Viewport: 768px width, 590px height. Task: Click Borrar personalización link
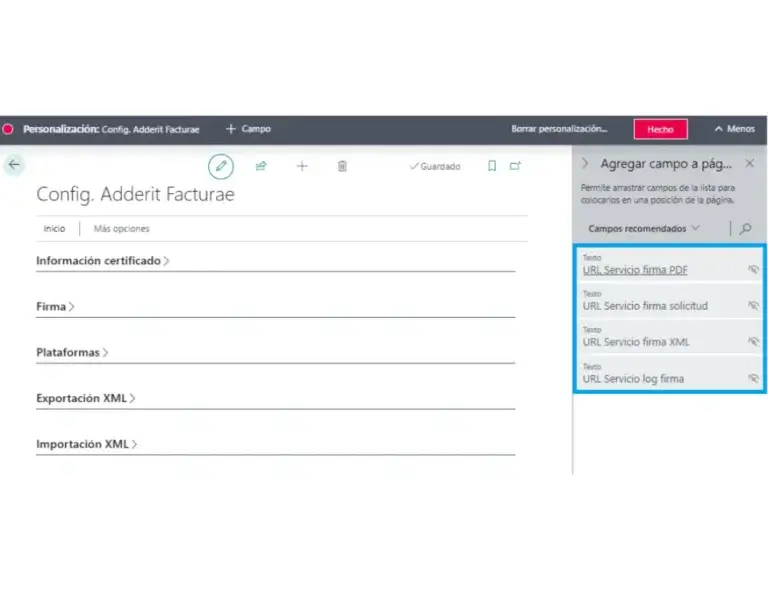[x=559, y=129]
